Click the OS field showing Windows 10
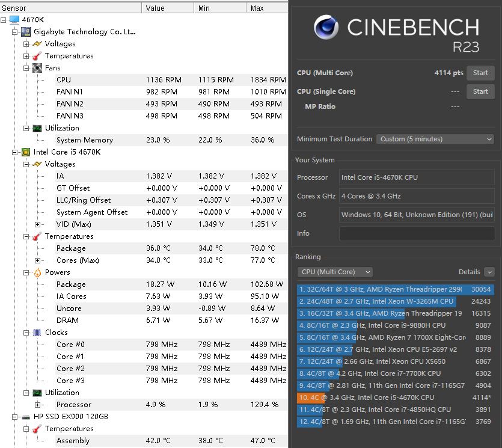 tap(417, 215)
